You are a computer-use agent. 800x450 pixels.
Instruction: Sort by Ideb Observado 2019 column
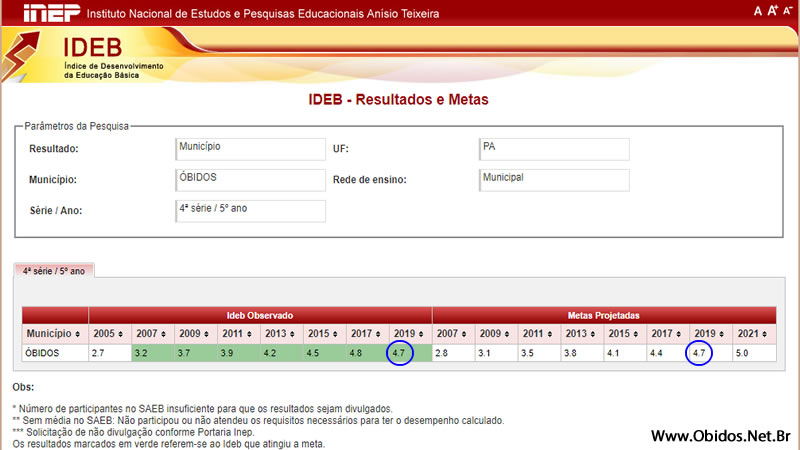click(421, 334)
